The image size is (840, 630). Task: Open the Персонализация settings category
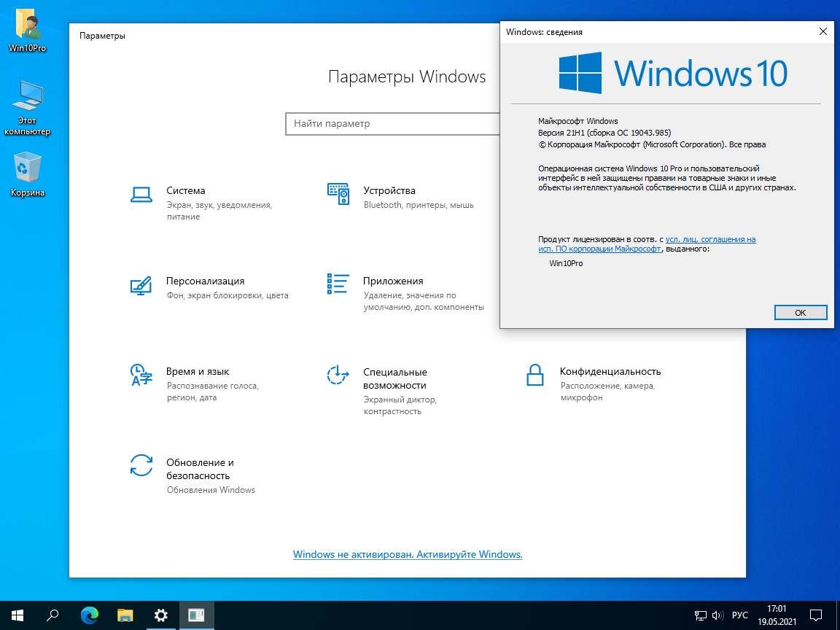coord(210,287)
